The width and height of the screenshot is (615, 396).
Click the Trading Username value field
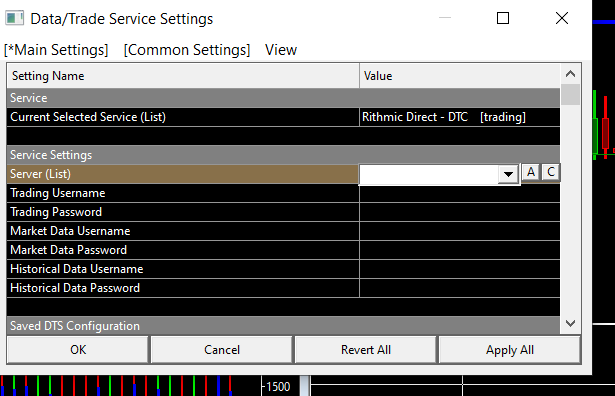[x=460, y=193]
